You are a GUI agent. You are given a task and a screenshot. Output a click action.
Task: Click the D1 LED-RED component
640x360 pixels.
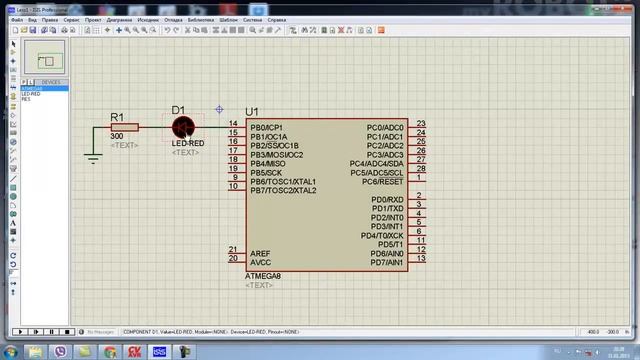coord(183,127)
